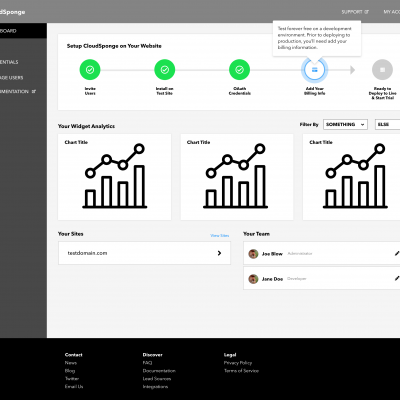
Task: Click Your Widget Analytics heading
Action: [86, 126]
